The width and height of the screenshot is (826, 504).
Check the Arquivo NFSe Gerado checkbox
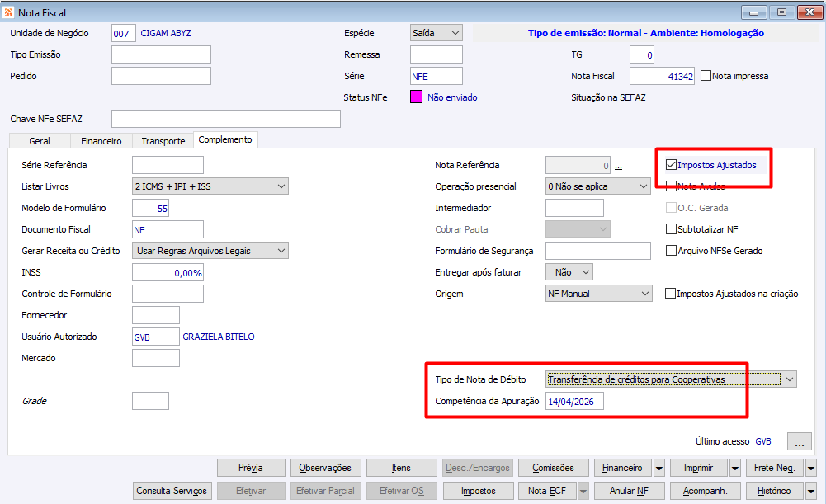coord(671,251)
